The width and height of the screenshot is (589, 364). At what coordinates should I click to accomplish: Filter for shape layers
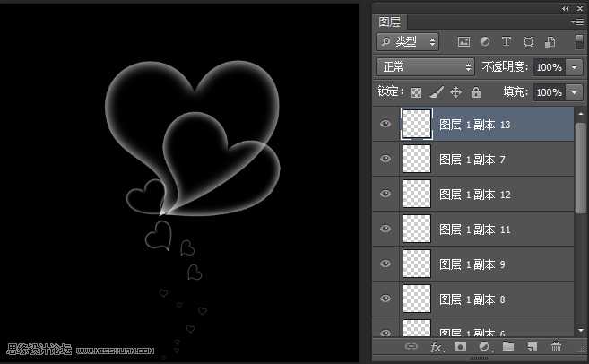pyautogui.click(x=528, y=41)
